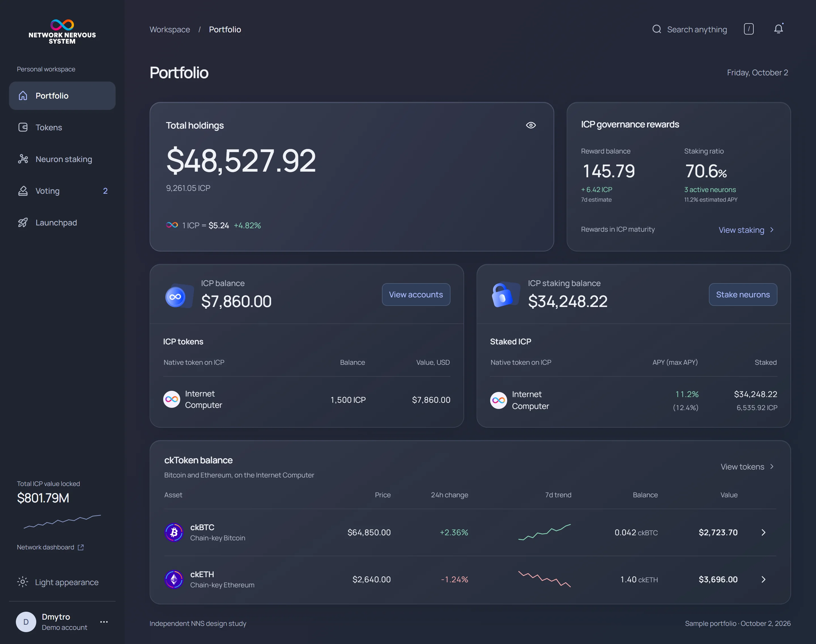
Task: Select Portfolio in the sidebar
Action: [x=62, y=96]
